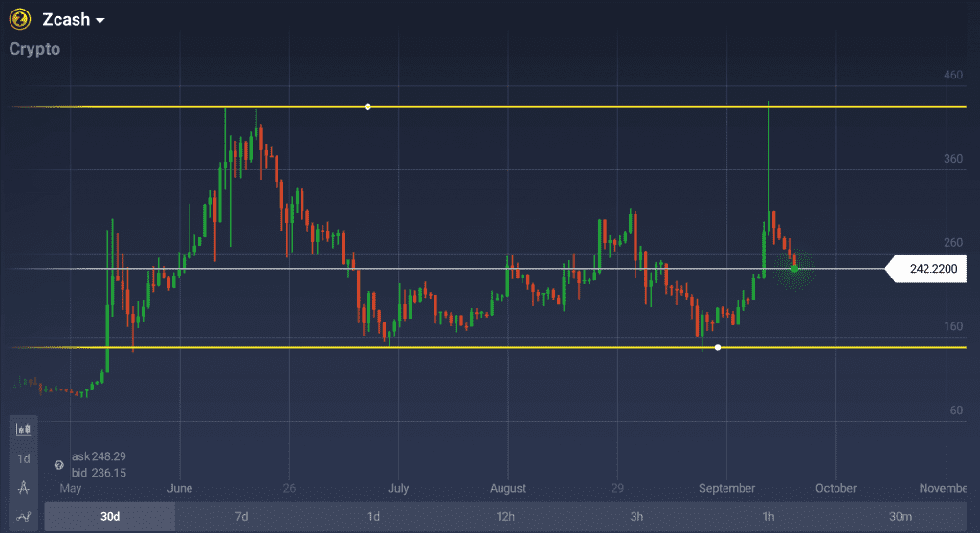Click the ask 248.29 value
Image resolution: width=980 pixels, height=533 pixels.
99,456
